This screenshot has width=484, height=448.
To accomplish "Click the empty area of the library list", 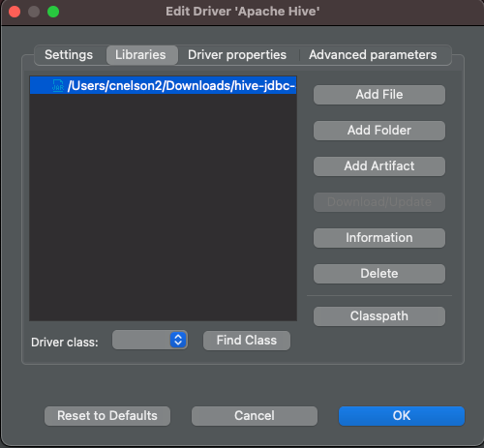I will pyautogui.click(x=163, y=207).
